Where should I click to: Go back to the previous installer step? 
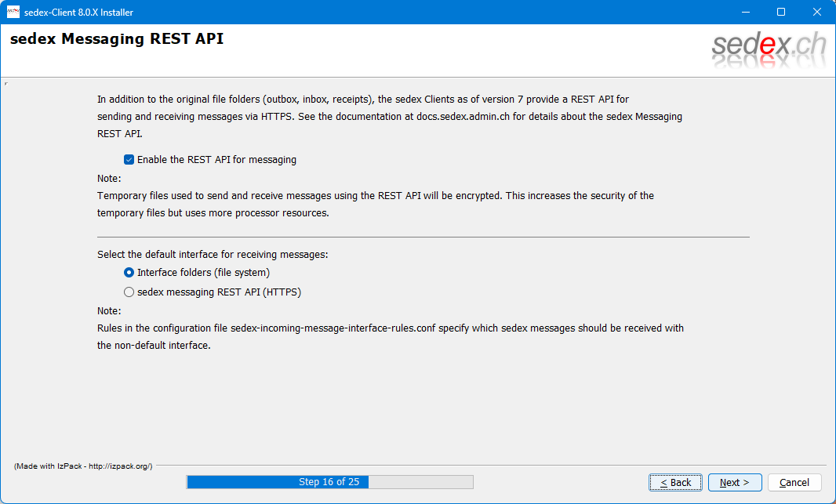coord(675,482)
